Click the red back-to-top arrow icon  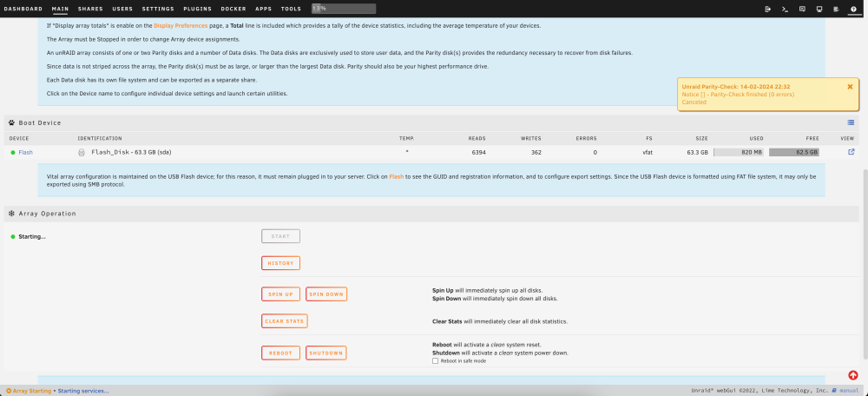[853, 375]
